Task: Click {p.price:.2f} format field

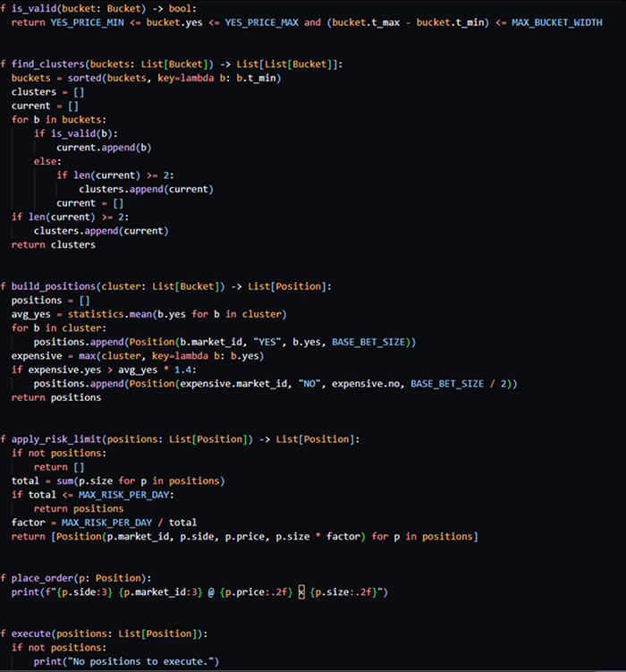Action: pyautogui.click(x=256, y=592)
